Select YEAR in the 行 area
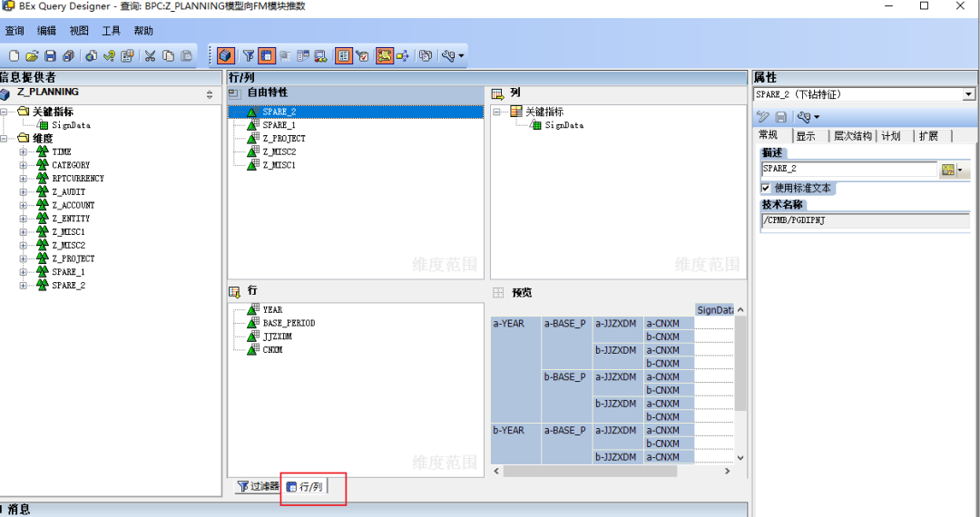The width and height of the screenshot is (980, 517). coord(272,309)
